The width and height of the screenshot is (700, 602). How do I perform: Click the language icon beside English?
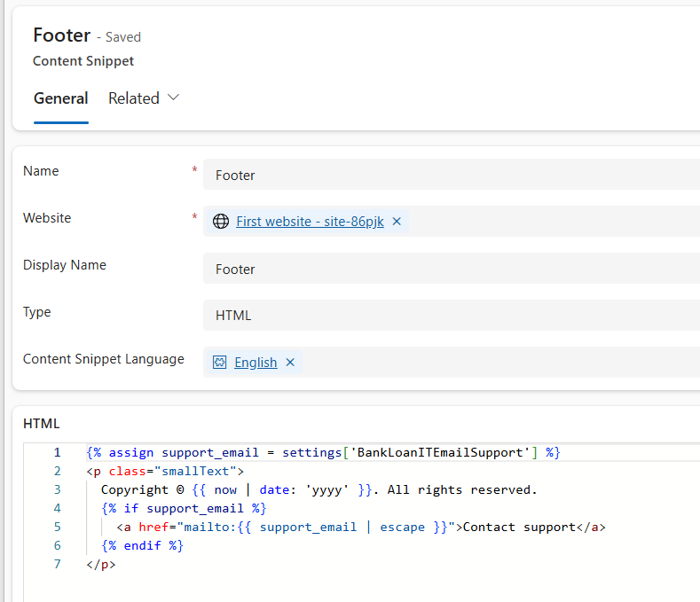point(220,362)
